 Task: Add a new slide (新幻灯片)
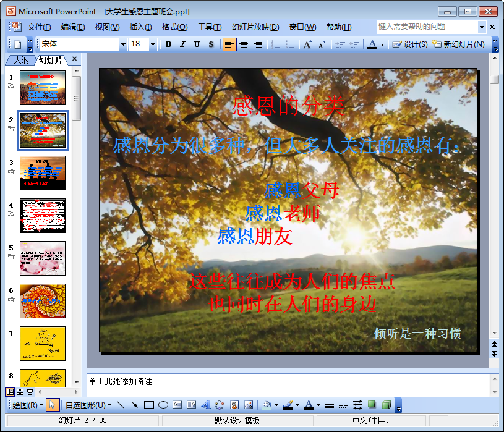click(458, 44)
